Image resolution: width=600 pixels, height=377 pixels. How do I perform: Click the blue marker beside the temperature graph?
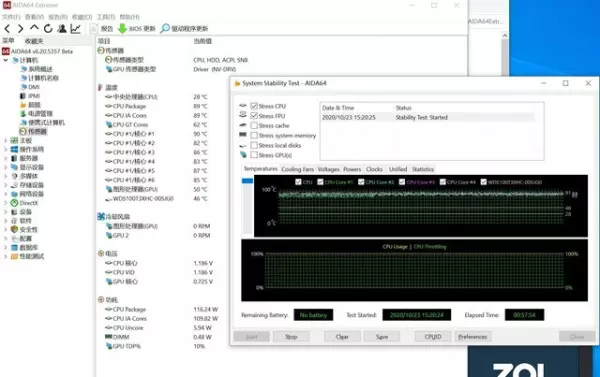point(248,181)
